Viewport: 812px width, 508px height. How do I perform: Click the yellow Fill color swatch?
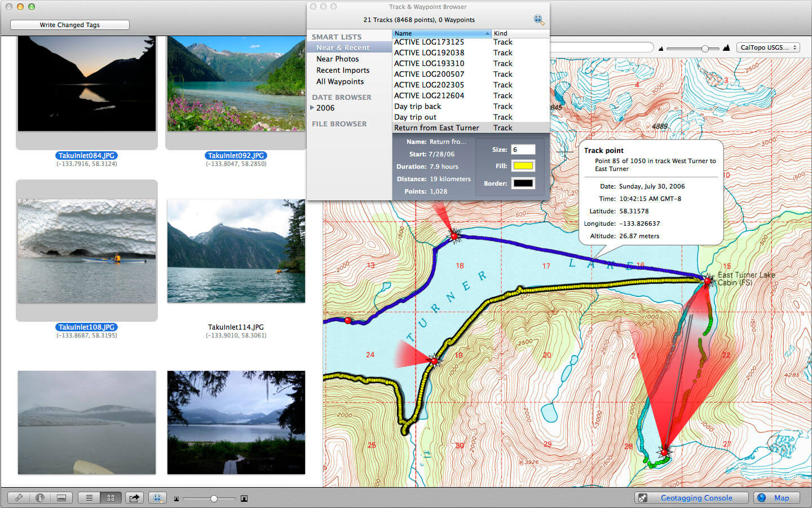(523, 166)
